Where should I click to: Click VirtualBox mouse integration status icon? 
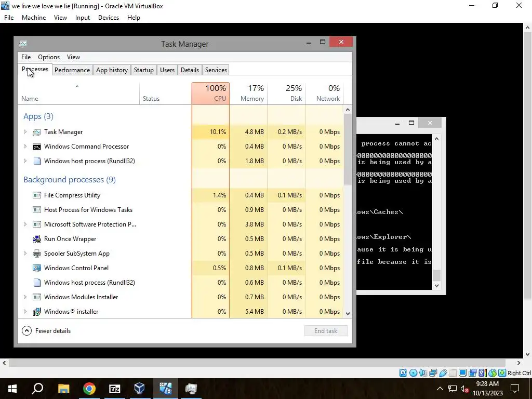tap(493, 373)
